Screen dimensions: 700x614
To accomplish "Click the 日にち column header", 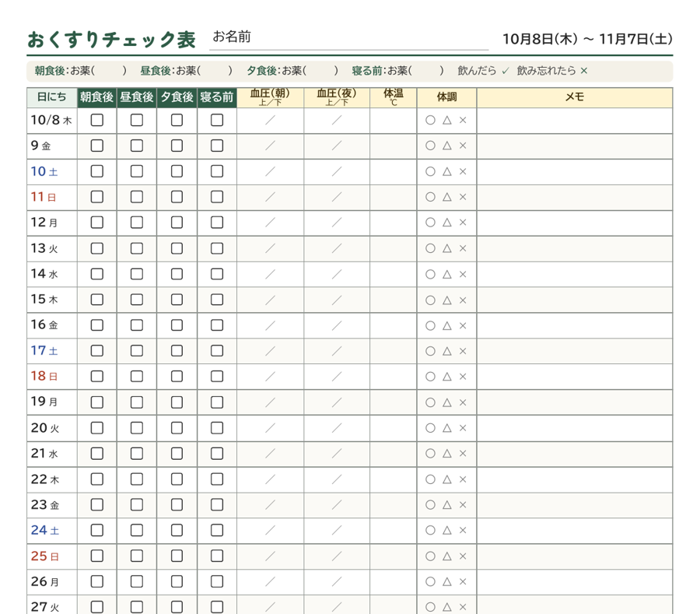I will click(x=52, y=97).
